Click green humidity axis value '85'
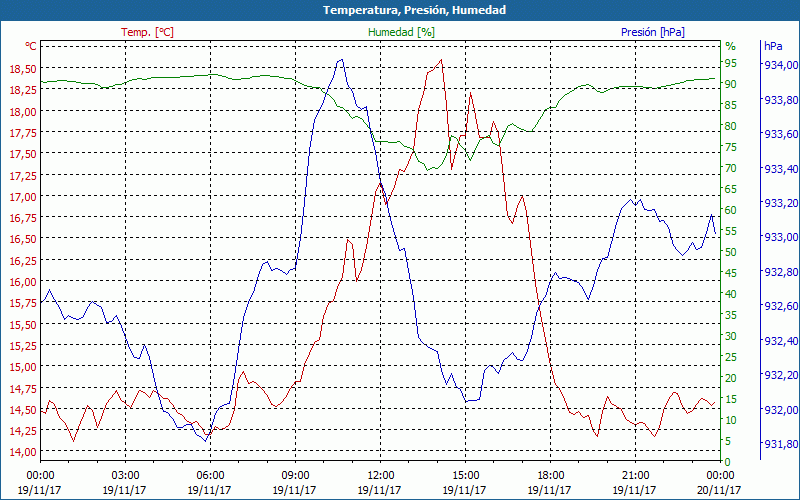Viewport: 800px width, 500px height. [731, 105]
